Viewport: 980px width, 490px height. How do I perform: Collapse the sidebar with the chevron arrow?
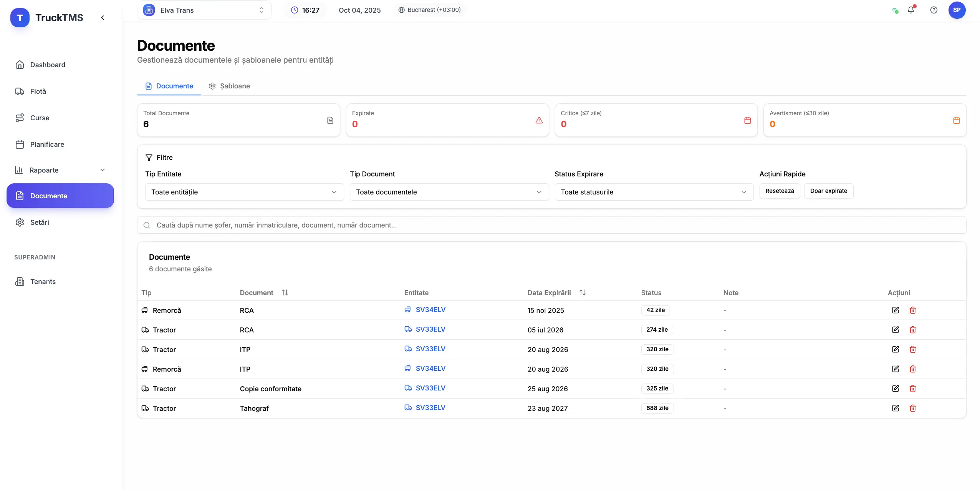pyautogui.click(x=103, y=18)
